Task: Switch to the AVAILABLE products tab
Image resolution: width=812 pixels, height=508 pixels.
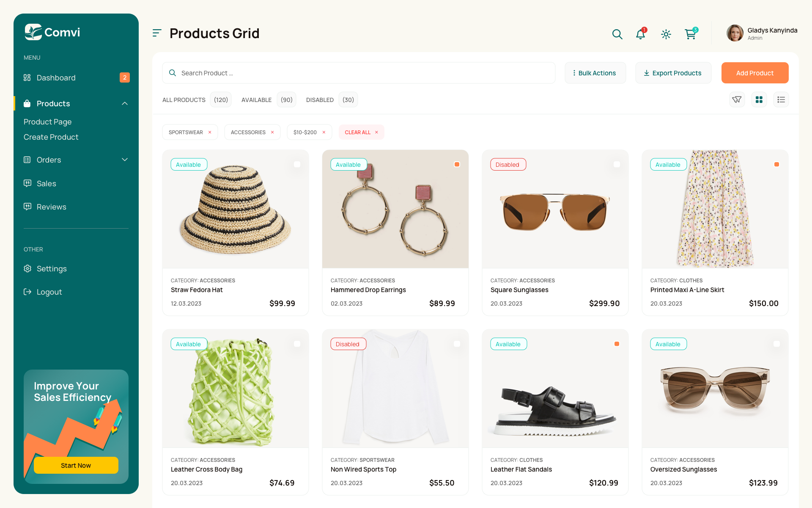Action: point(256,99)
